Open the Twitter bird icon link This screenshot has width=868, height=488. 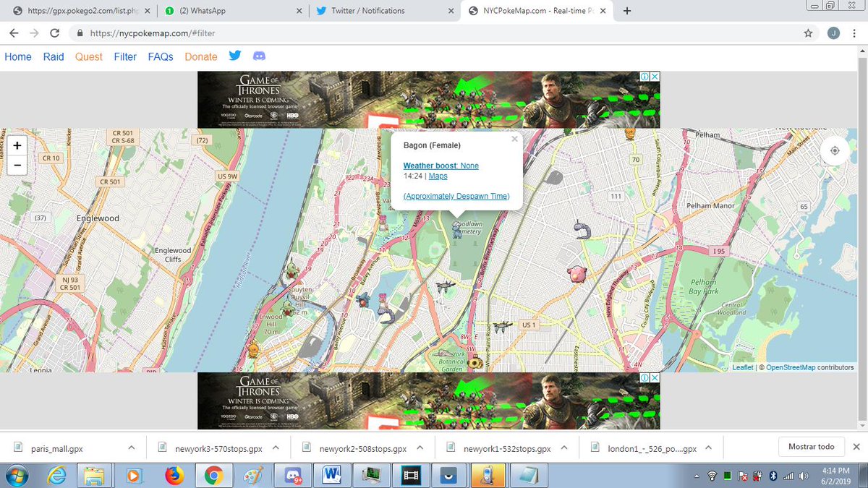tap(234, 56)
